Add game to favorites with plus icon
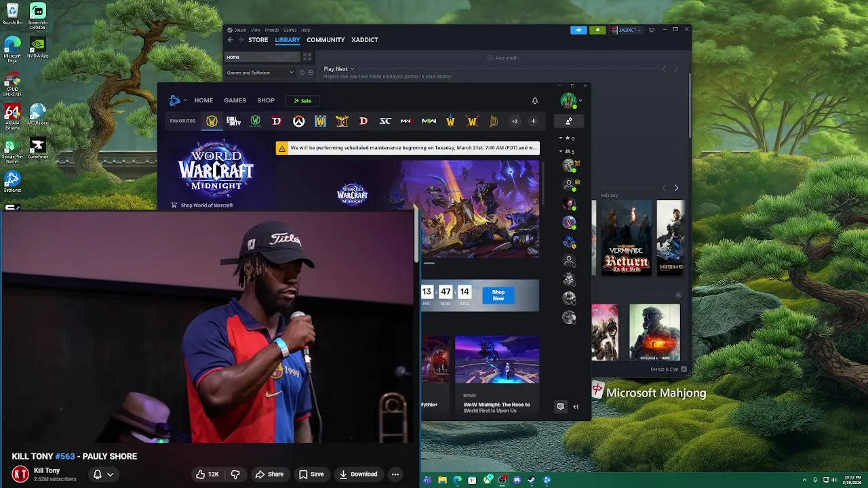 (x=533, y=121)
